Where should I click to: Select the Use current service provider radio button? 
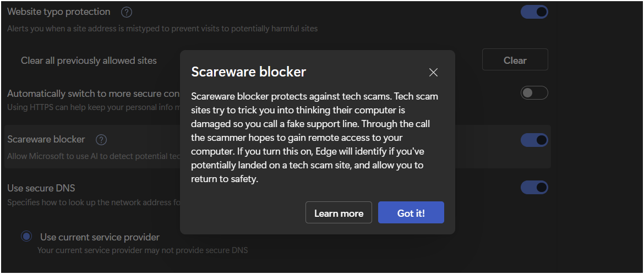(27, 236)
